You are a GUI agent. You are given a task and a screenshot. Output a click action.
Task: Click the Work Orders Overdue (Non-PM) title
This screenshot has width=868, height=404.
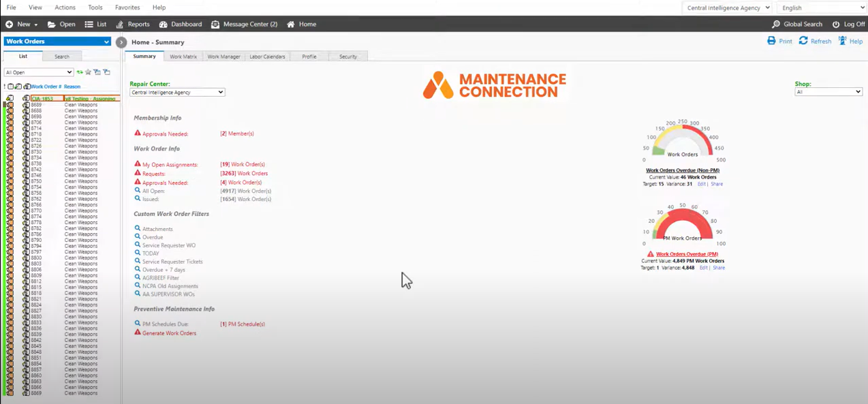click(x=683, y=170)
